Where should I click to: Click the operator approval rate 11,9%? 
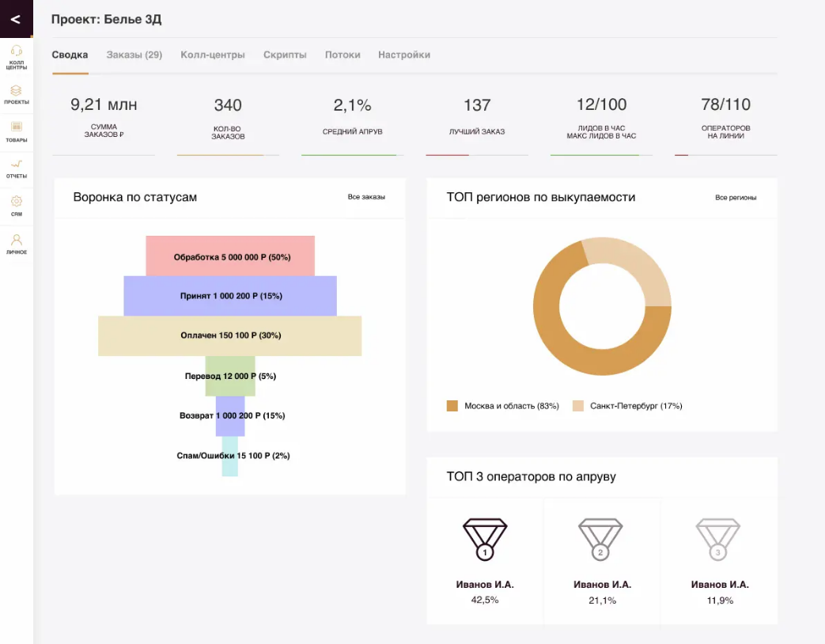720,600
